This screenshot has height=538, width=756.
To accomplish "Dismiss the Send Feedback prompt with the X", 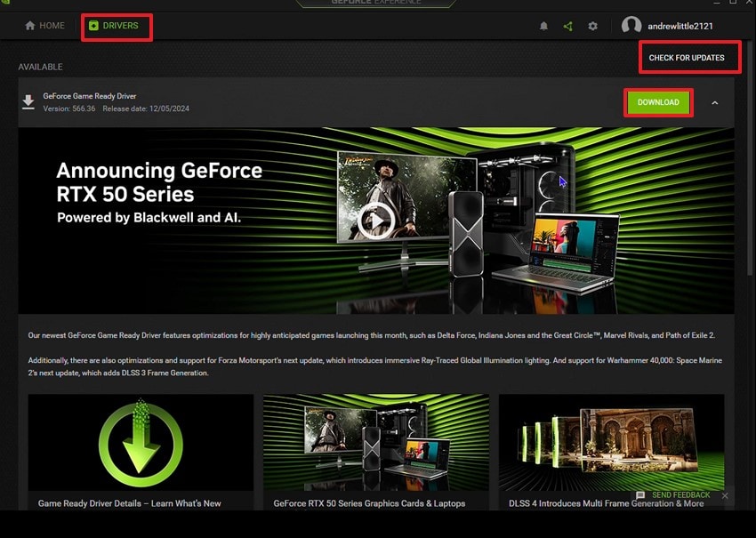I will pyautogui.click(x=725, y=495).
